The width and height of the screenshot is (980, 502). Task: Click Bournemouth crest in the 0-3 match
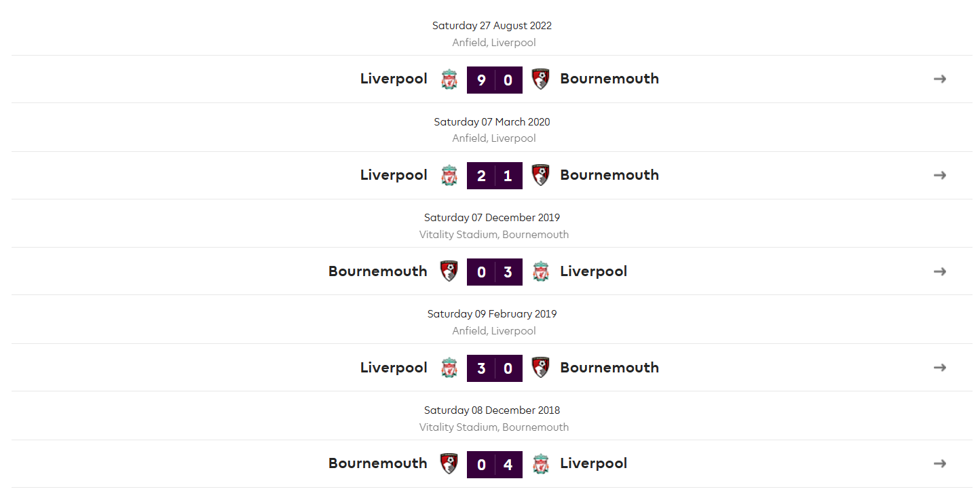pyautogui.click(x=449, y=271)
